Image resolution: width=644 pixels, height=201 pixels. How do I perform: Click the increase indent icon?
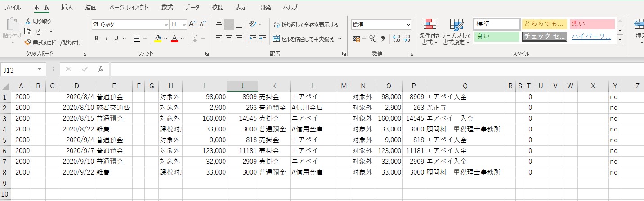264,39
